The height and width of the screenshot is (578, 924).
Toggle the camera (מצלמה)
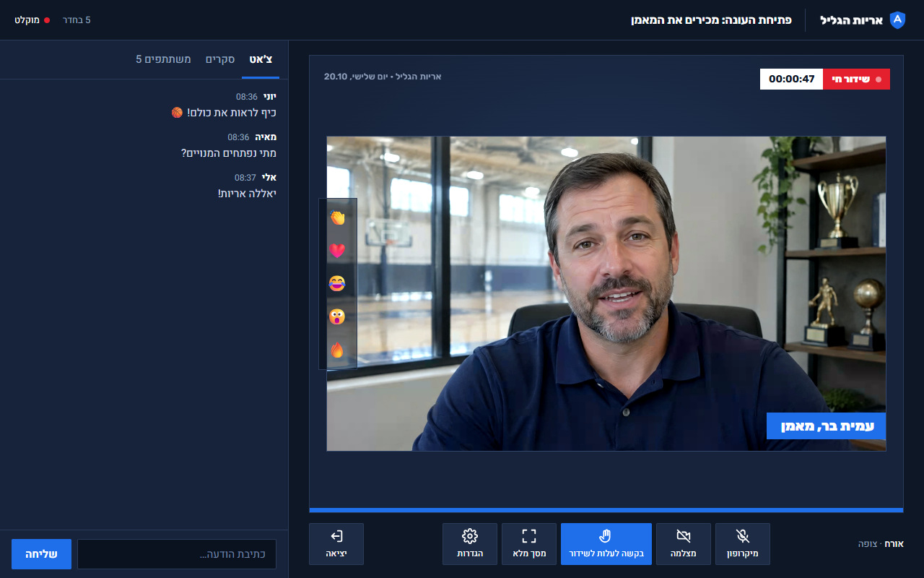point(683,544)
